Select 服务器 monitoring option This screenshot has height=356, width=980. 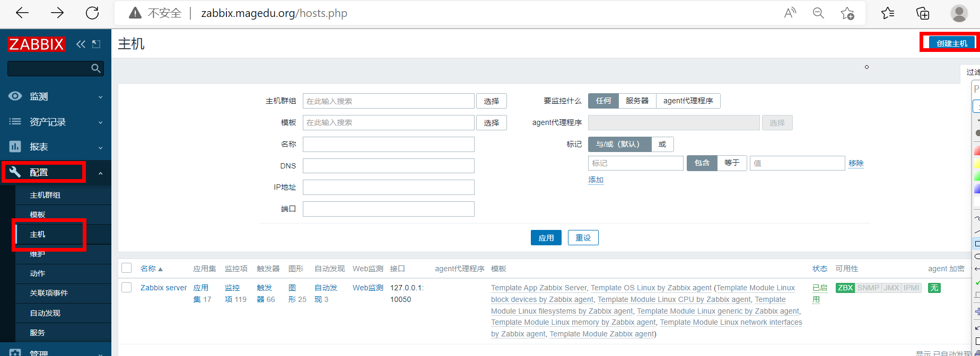click(x=637, y=101)
